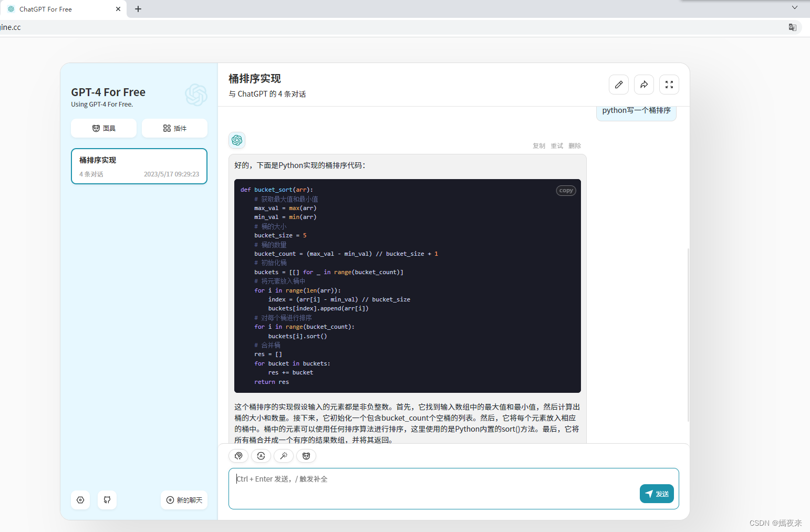Click the code line 'return res'
The image size is (810, 532).
272,382
